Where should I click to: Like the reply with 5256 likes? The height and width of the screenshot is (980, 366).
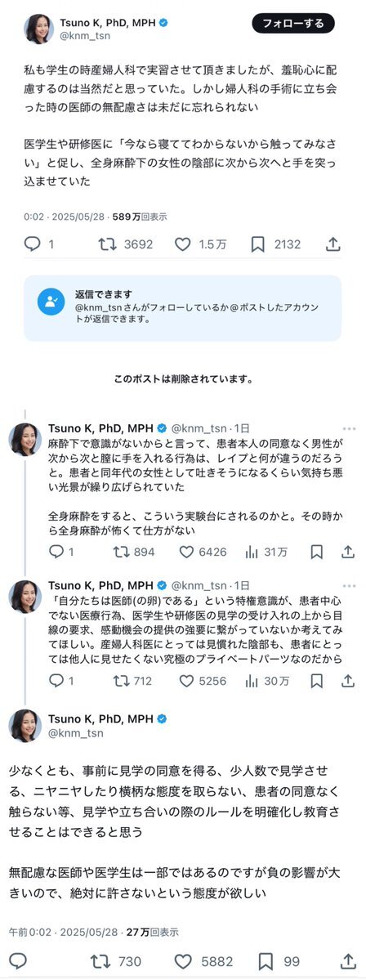pyautogui.click(x=186, y=681)
